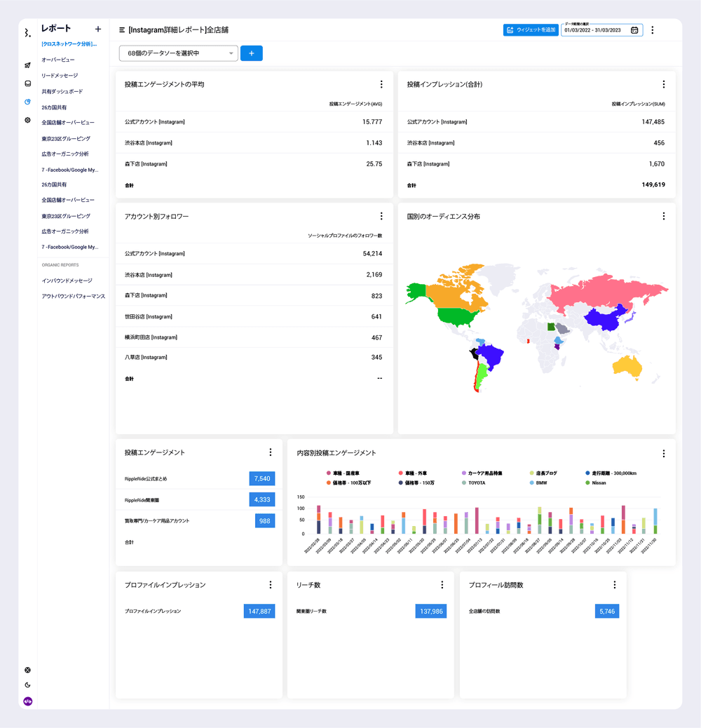701x728 pixels.
Task: Select インバウンドメッセージ under Organic Reports
Action: click(67, 281)
